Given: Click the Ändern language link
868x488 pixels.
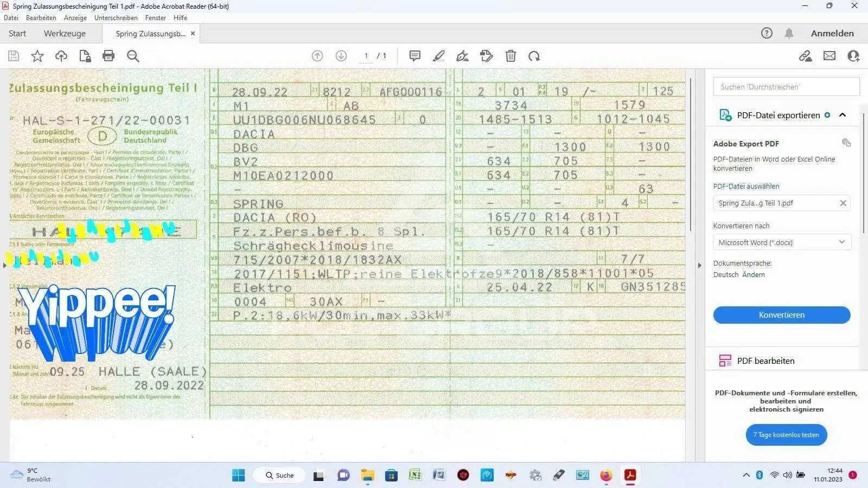Looking at the screenshot, I should coord(754,275).
